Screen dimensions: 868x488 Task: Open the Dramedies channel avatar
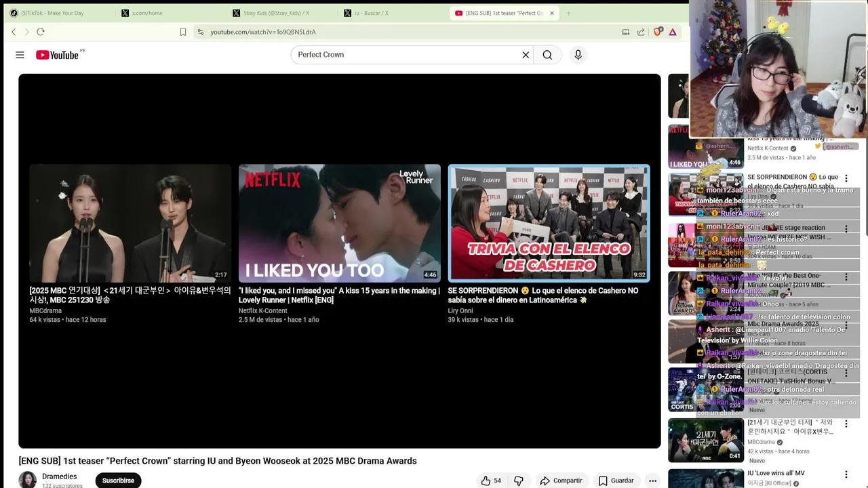pyautogui.click(x=27, y=480)
